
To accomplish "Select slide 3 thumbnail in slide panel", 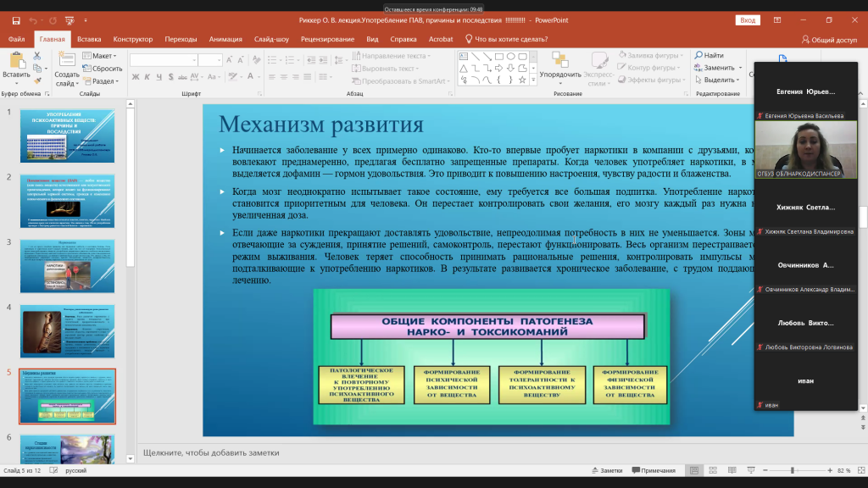I will (x=68, y=266).
